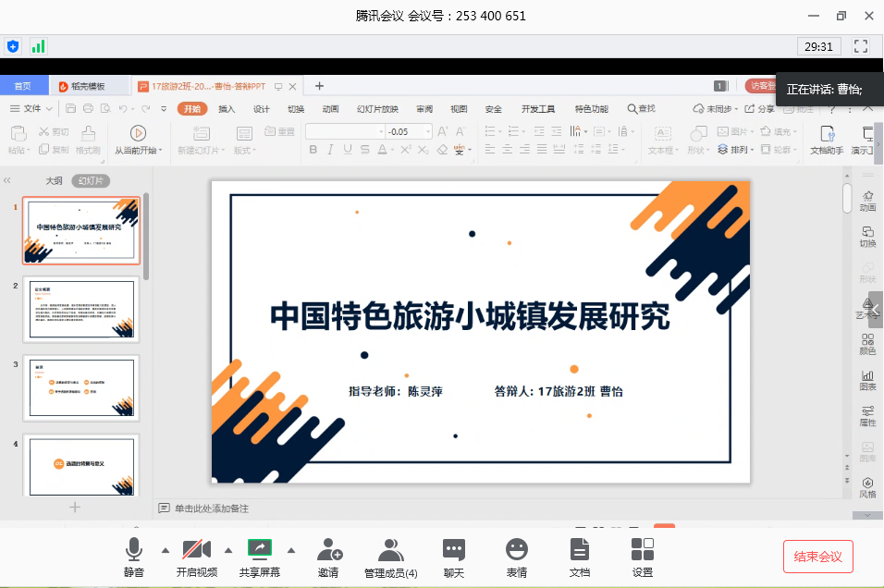Toggle fullscreen icon beside the timer
The image size is (884, 588).
click(861, 46)
